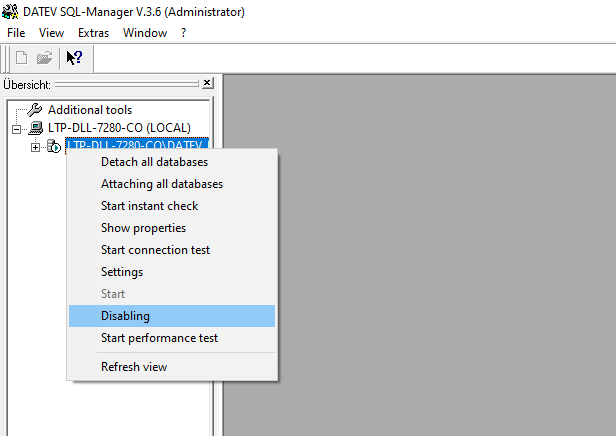
Task: Select Refresh view
Action: [x=172, y=366]
